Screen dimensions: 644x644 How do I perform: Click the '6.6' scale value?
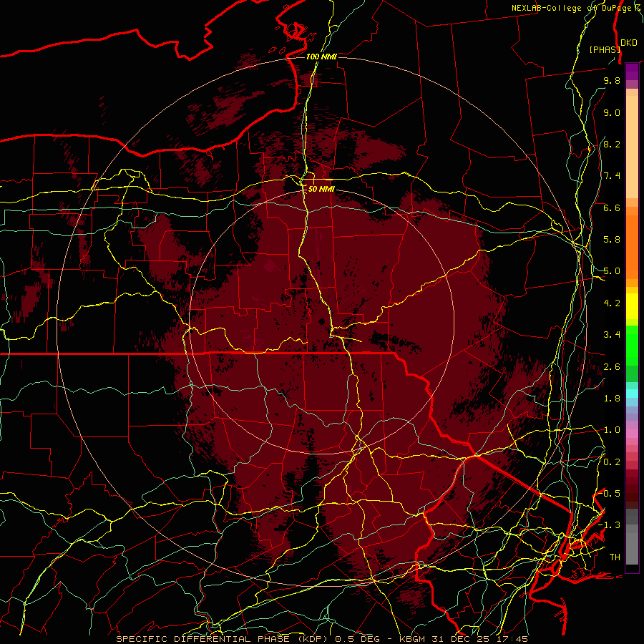pyautogui.click(x=612, y=208)
